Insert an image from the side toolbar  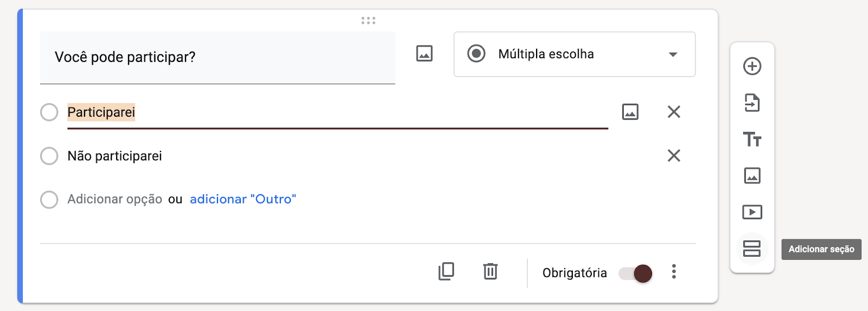pos(752,176)
